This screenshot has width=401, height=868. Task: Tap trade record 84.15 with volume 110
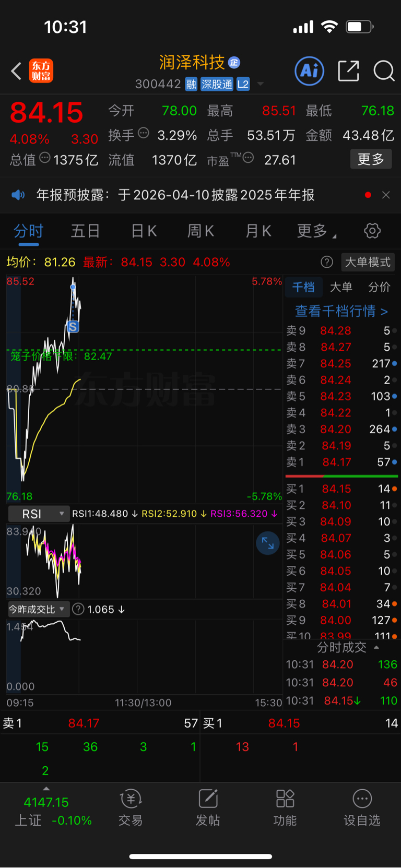point(341,701)
